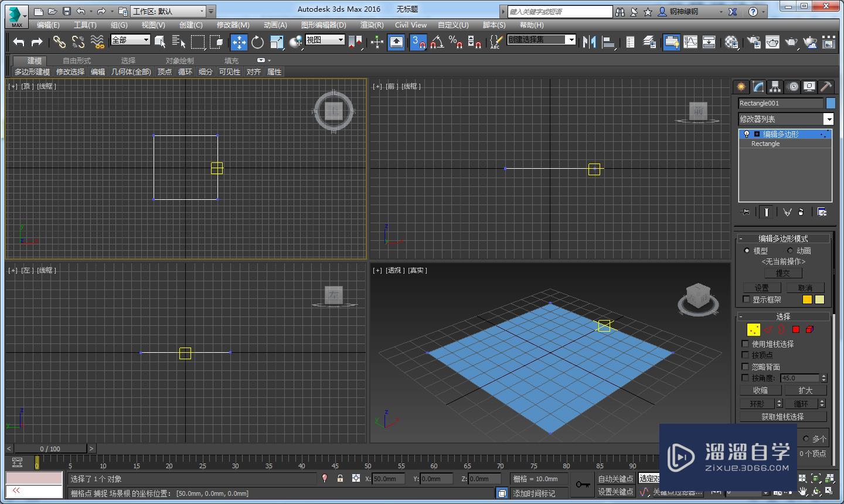This screenshot has width=844, height=504.
Task: Toggle modifier lightbulb for 编辑多边形
Action: tap(746, 134)
